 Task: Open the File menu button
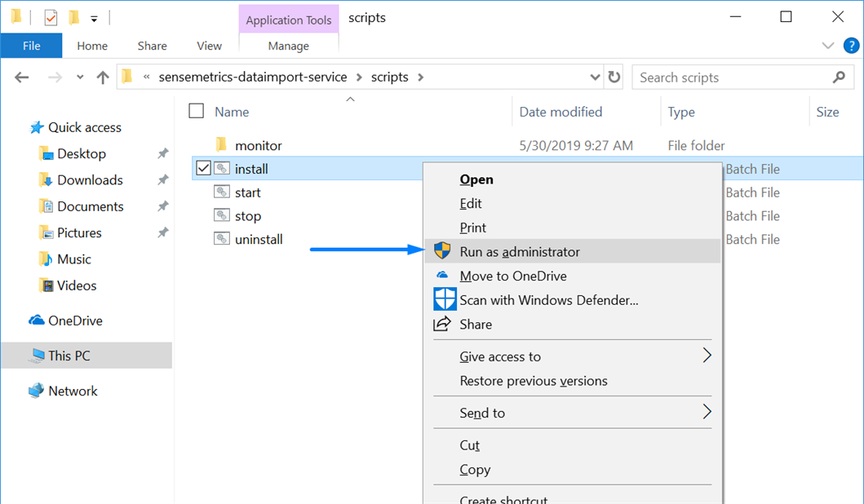[x=32, y=46]
